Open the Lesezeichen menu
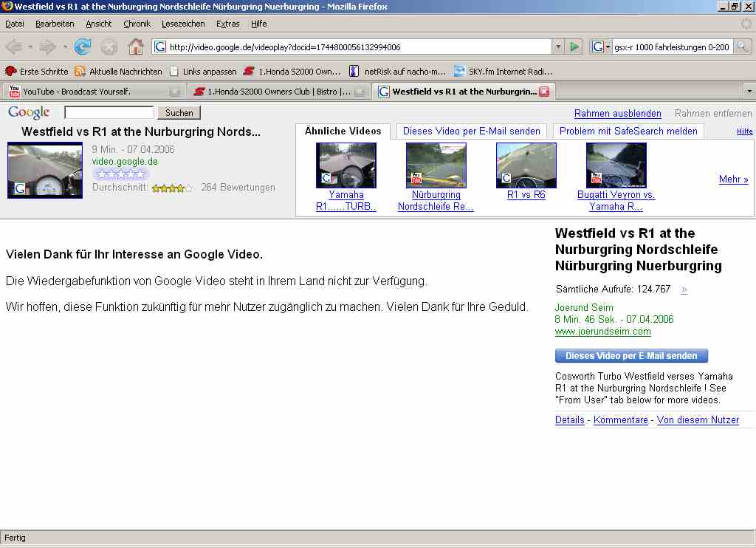This screenshot has height=548, width=756. point(183,24)
